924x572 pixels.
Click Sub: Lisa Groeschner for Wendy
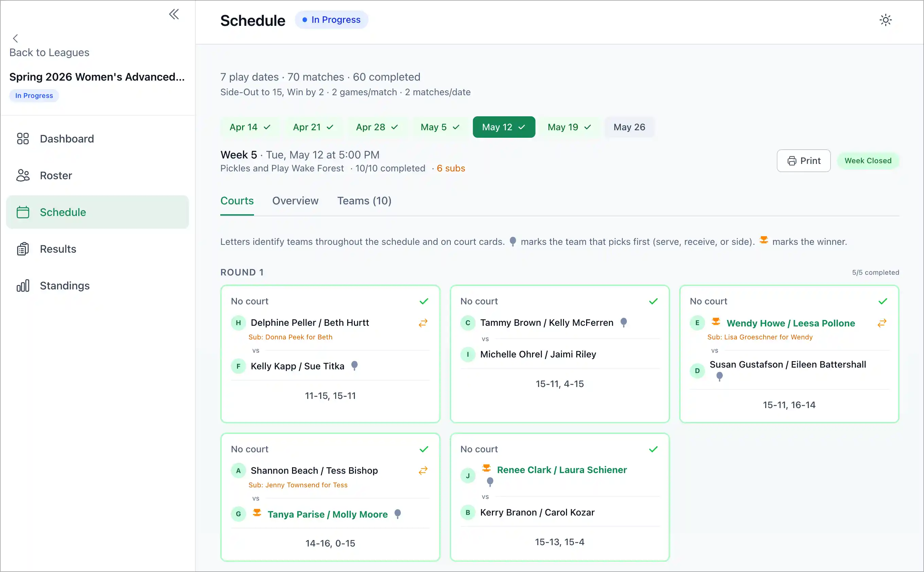760,337
